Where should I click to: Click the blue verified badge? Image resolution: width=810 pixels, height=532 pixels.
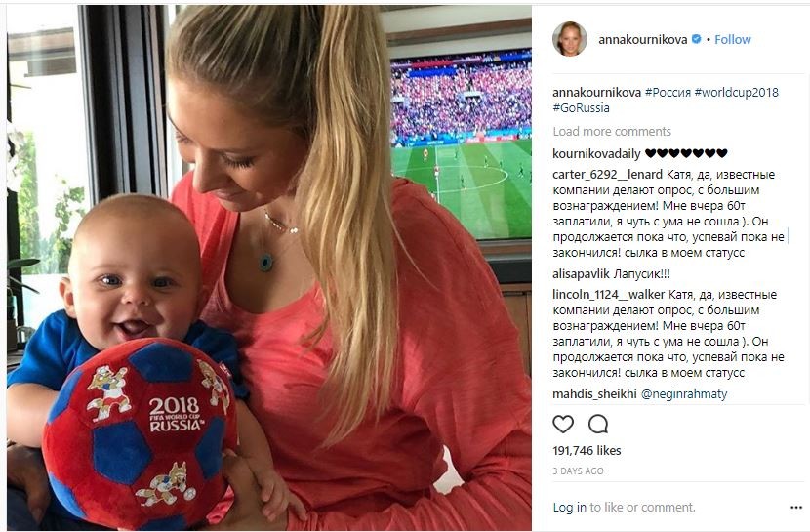[x=697, y=39]
